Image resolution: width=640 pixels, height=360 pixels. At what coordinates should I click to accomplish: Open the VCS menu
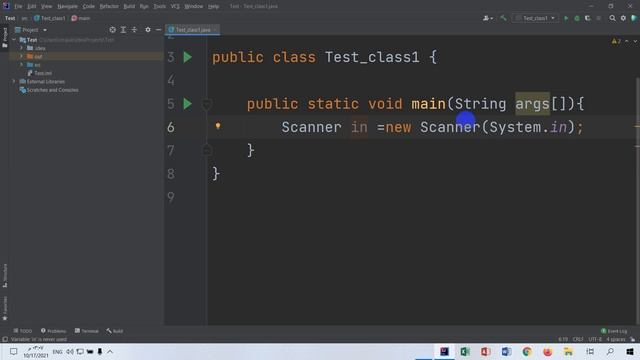[x=175, y=7]
